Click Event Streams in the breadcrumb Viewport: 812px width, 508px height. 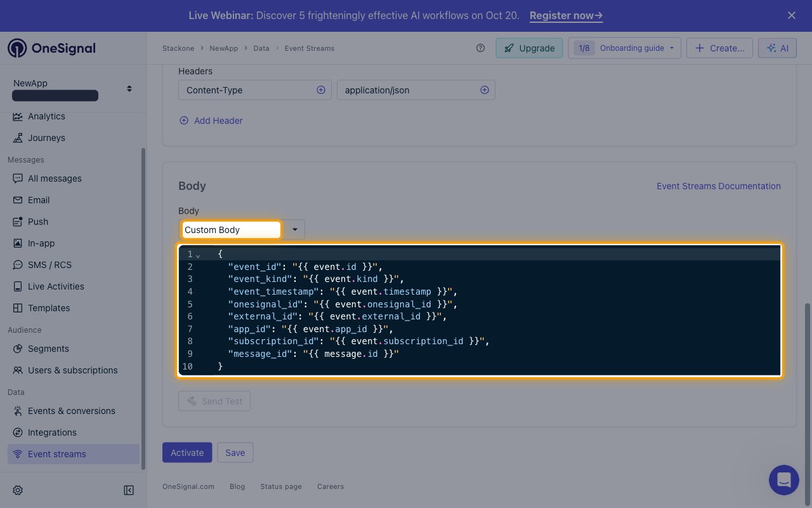point(310,48)
